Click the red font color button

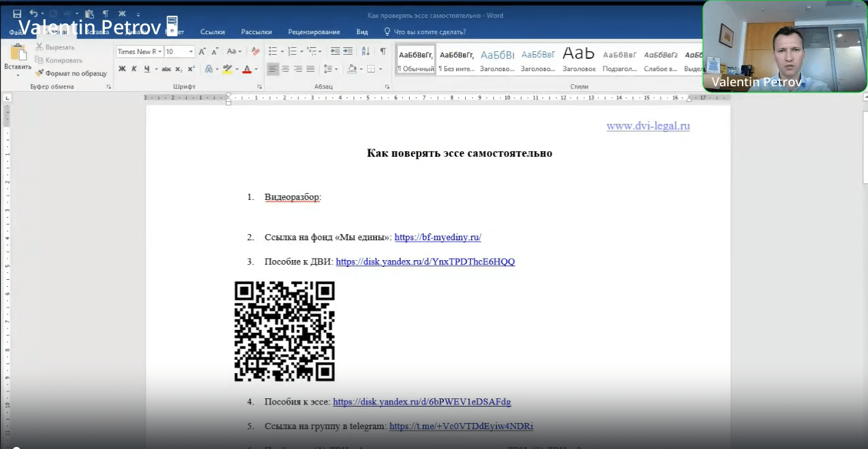click(247, 69)
